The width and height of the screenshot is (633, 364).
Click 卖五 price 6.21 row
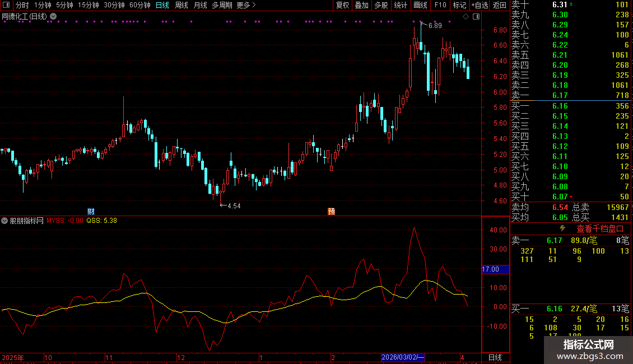(571, 55)
